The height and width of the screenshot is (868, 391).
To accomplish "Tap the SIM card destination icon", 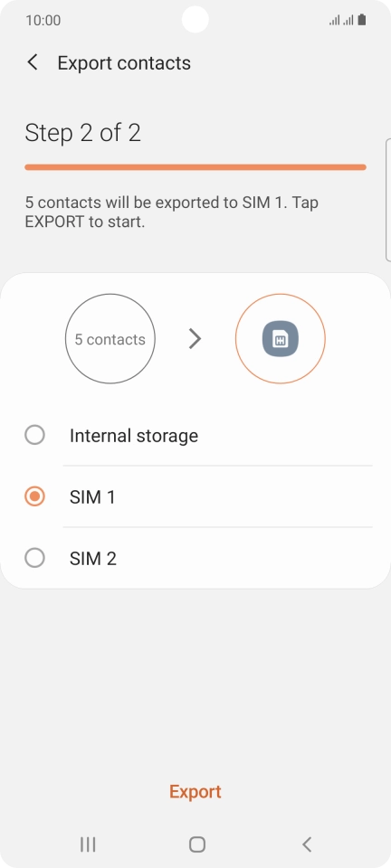I will [281, 339].
